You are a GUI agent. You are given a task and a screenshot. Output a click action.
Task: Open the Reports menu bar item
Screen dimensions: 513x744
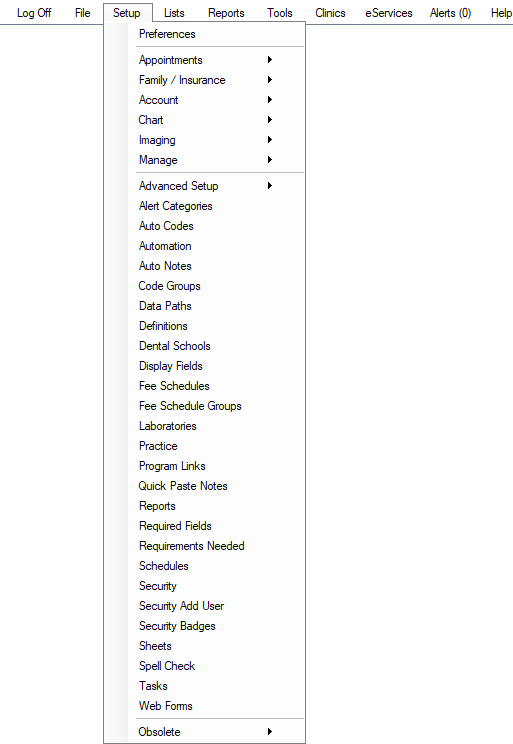[226, 13]
